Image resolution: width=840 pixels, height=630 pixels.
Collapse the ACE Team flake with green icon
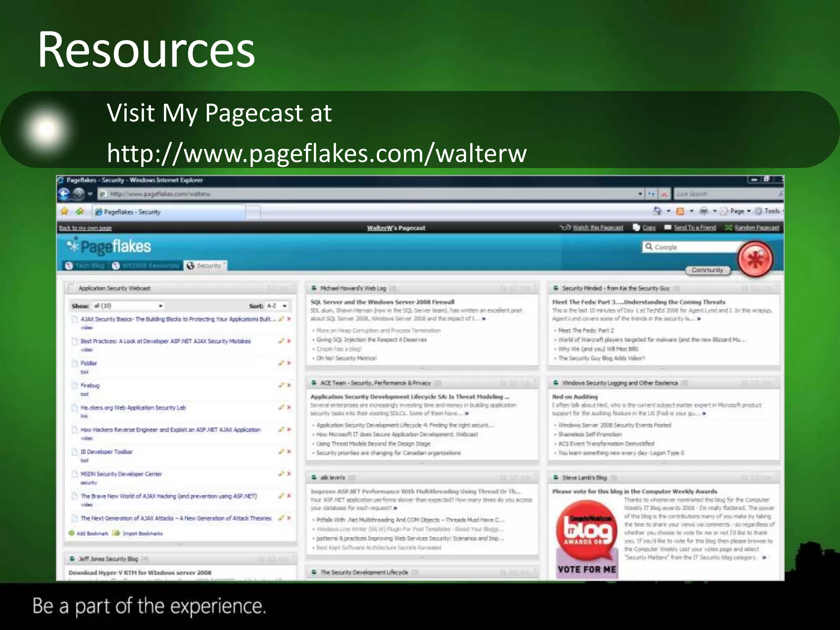pyautogui.click(x=314, y=383)
